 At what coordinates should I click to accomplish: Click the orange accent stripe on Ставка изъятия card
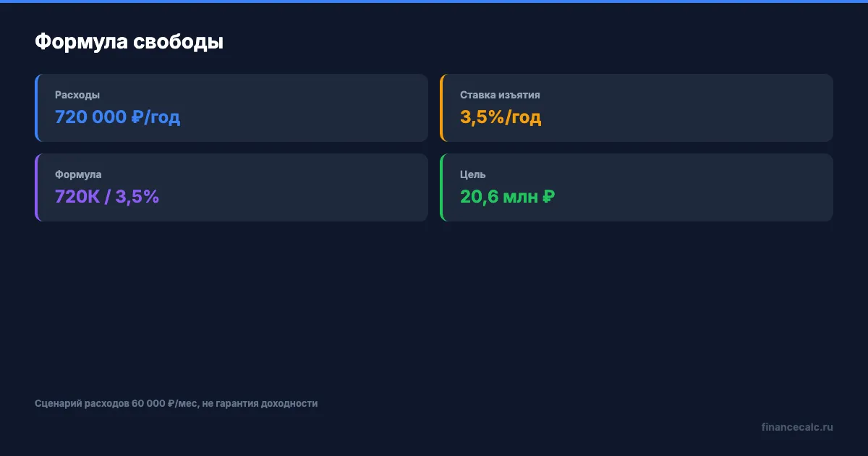(441, 108)
